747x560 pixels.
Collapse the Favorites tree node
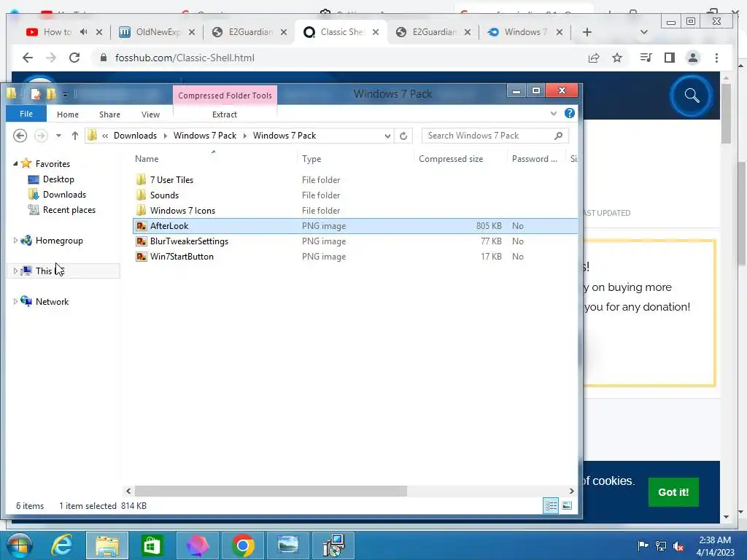coord(15,163)
